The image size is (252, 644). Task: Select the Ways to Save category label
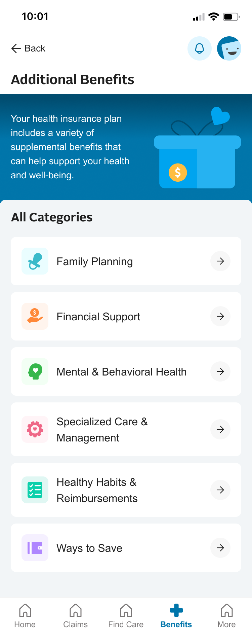click(89, 548)
